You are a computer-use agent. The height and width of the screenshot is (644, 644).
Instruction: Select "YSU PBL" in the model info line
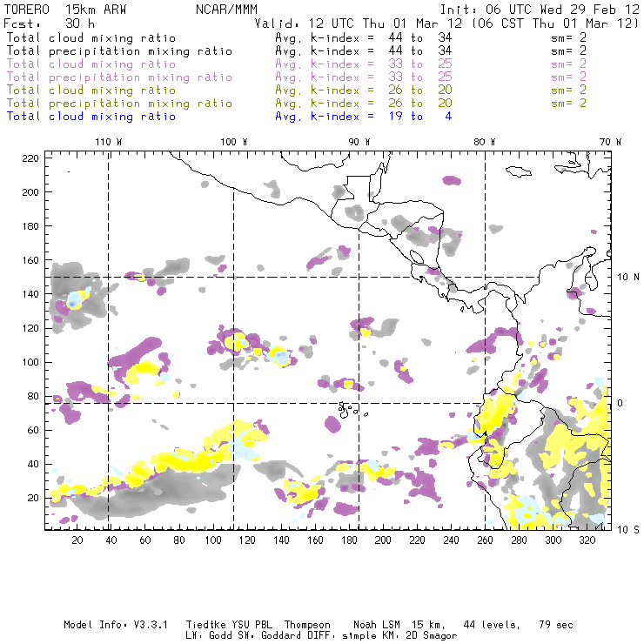252,625
